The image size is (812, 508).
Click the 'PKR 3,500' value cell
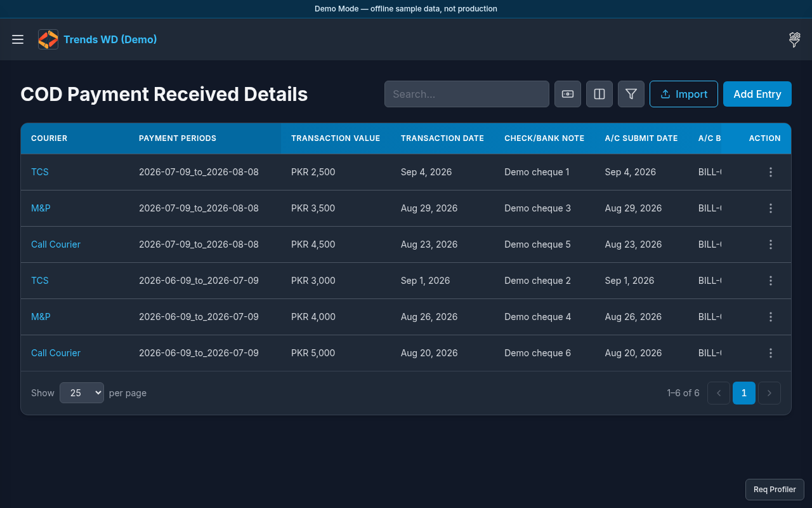coord(313,208)
